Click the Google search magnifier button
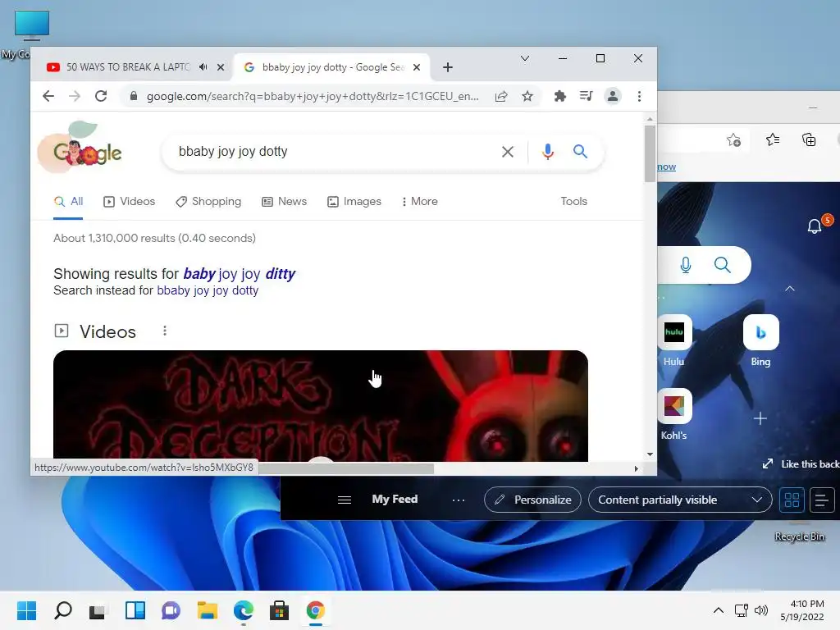This screenshot has height=630, width=840. tap(580, 152)
